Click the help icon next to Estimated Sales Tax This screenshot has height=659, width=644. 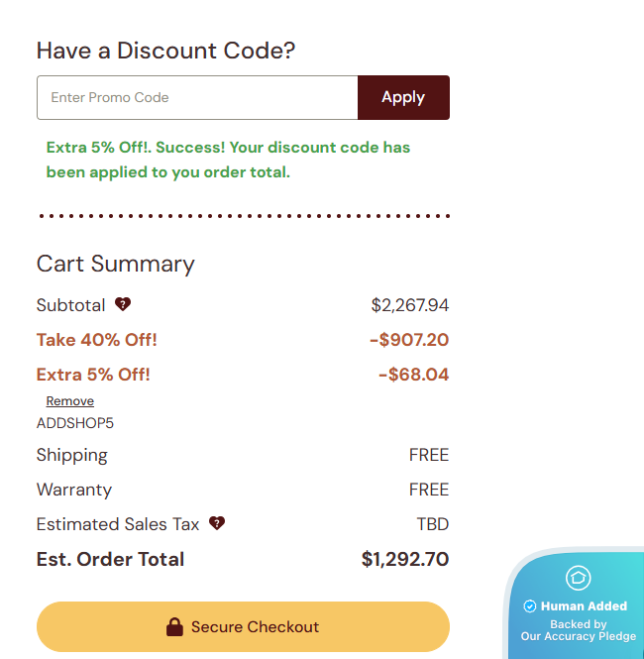[x=217, y=523]
